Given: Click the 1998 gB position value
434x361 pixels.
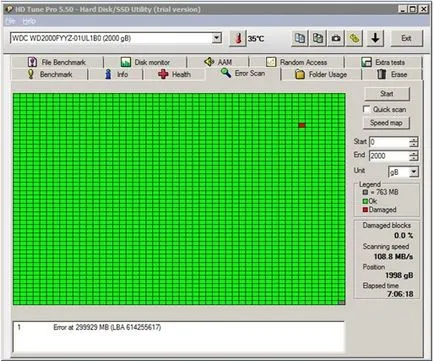Looking at the screenshot, I should [x=399, y=275].
